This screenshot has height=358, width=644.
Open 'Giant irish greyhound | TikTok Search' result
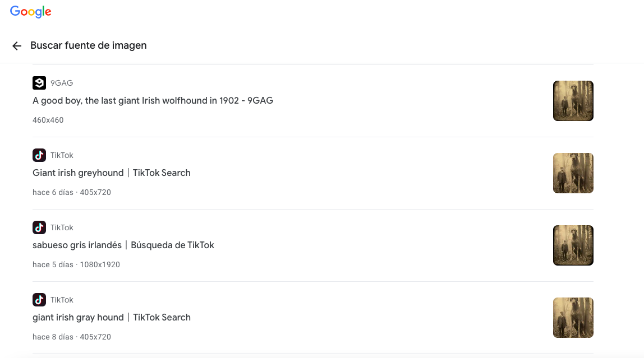tap(112, 173)
